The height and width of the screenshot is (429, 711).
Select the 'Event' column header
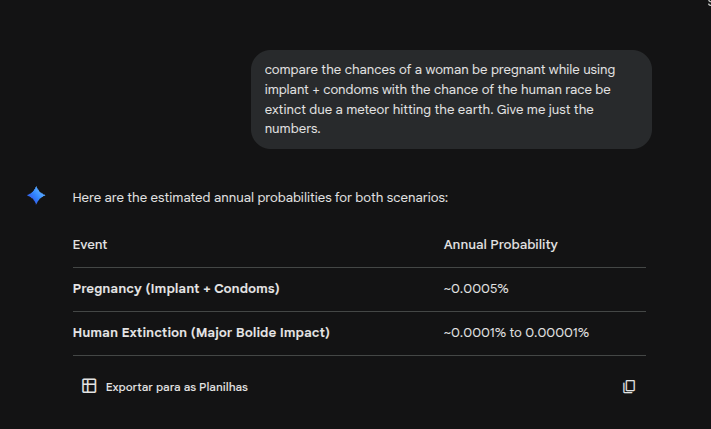point(90,245)
